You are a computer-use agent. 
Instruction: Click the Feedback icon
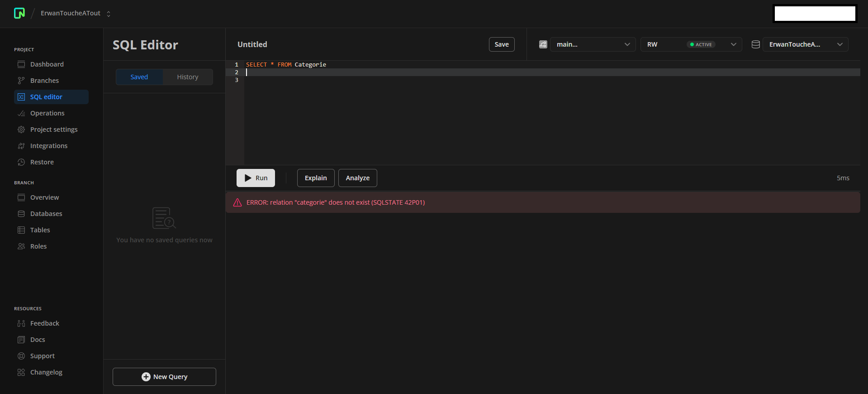pos(21,323)
